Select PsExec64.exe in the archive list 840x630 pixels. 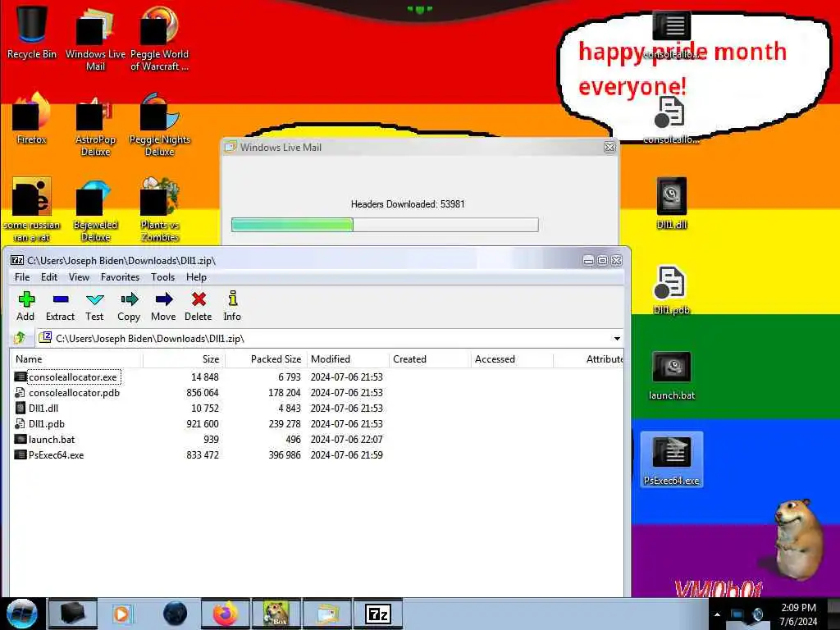pos(57,454)
